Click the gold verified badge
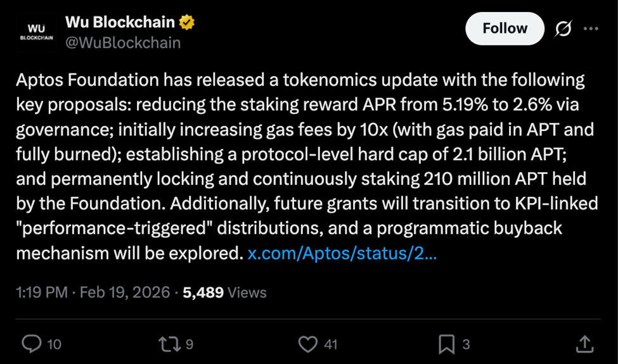This screenshot has width=618, height=364. (187, 23)
